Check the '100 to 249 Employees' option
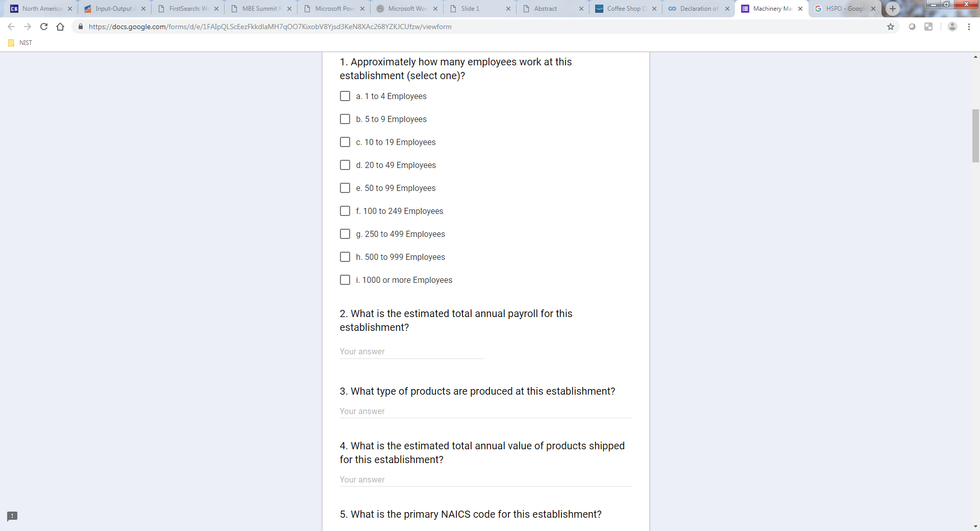The image size is (980, 531). coord(345,211)
